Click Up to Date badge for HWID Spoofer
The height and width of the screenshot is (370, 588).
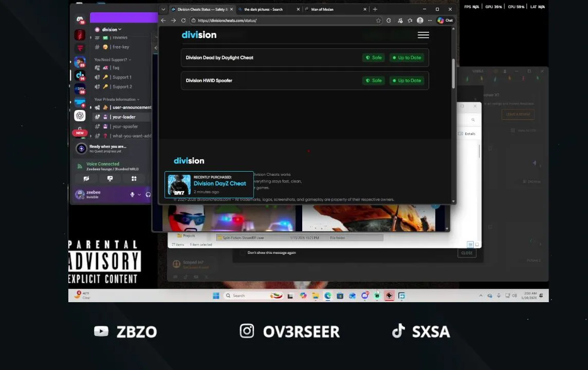coord(407,81)
